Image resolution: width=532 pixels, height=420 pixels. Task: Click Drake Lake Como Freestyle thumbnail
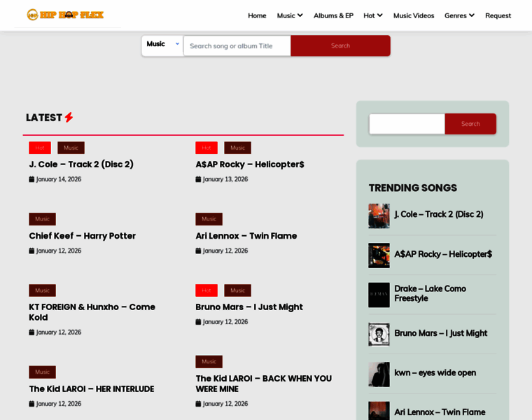(x=379, y=295)
